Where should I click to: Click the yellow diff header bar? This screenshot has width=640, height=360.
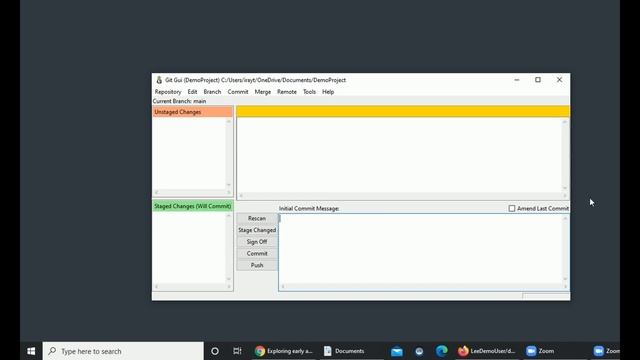[403, 111]
